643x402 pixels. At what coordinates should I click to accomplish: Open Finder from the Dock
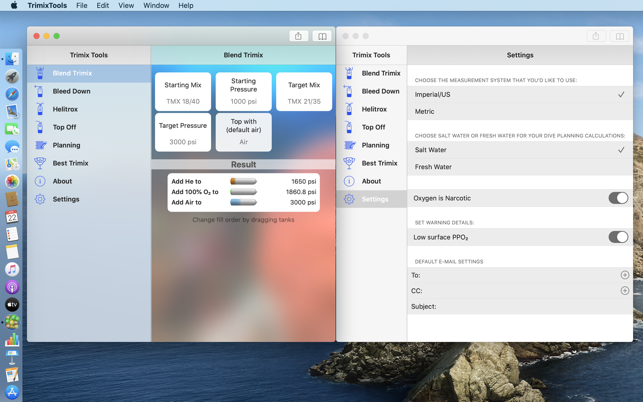(12, 59)
